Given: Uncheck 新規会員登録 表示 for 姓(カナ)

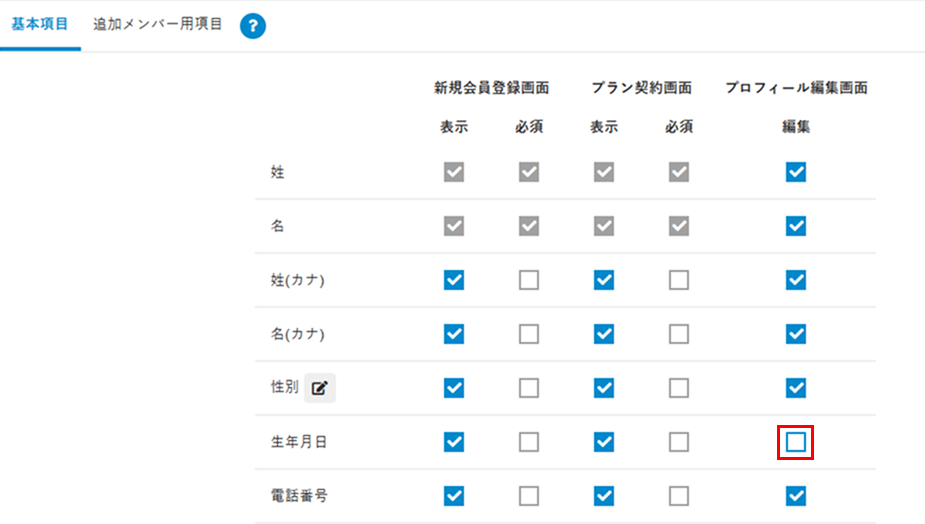Looking at the screenshot, I should 454,280.
